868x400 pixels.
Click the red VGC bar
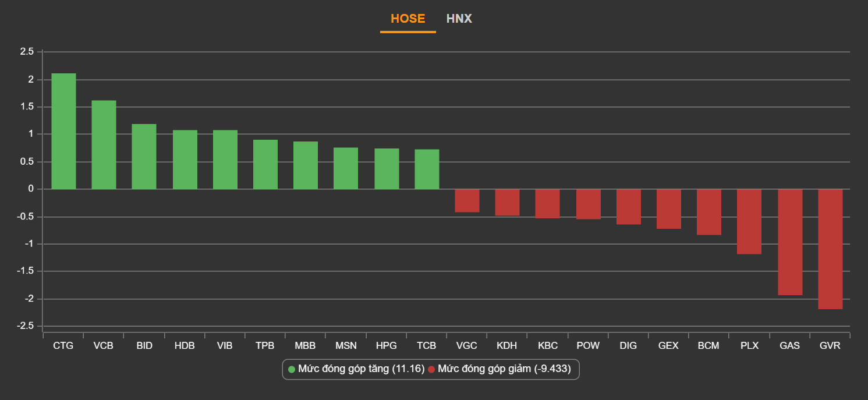coord(467,201)
